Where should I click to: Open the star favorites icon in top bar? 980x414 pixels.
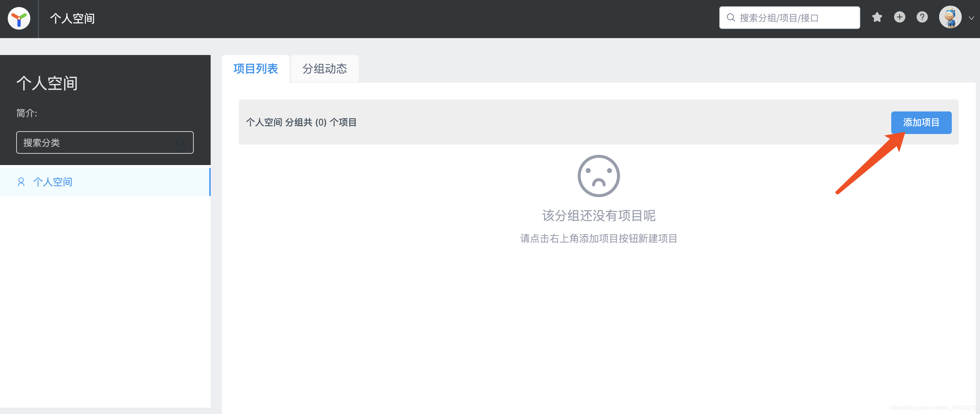coord(877,17)
